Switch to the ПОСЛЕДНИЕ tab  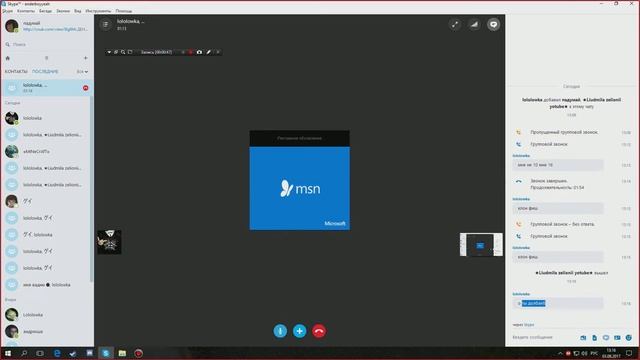[x=45, y=71]
